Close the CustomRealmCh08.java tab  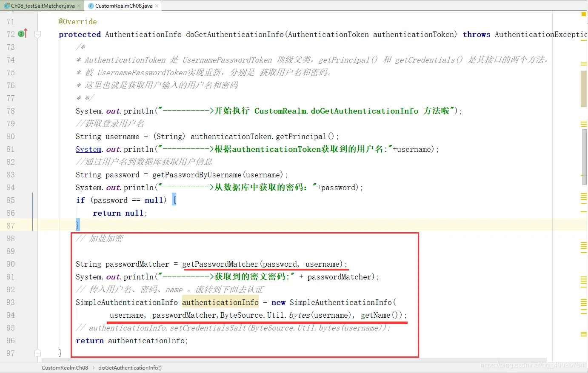157,6
